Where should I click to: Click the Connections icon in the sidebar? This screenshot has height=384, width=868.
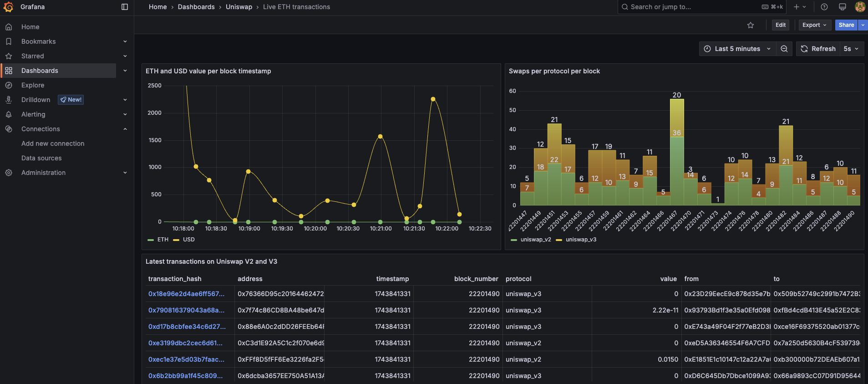[x=9, y=129]
